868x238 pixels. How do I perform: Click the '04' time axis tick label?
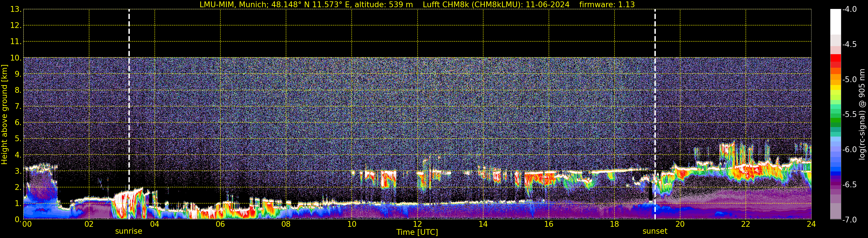tap(155, 224)
